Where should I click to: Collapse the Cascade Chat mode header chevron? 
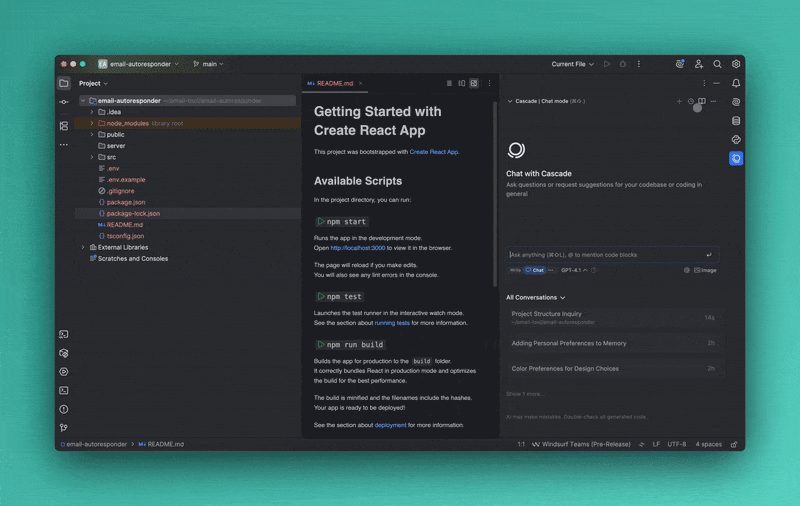(510, 102)
